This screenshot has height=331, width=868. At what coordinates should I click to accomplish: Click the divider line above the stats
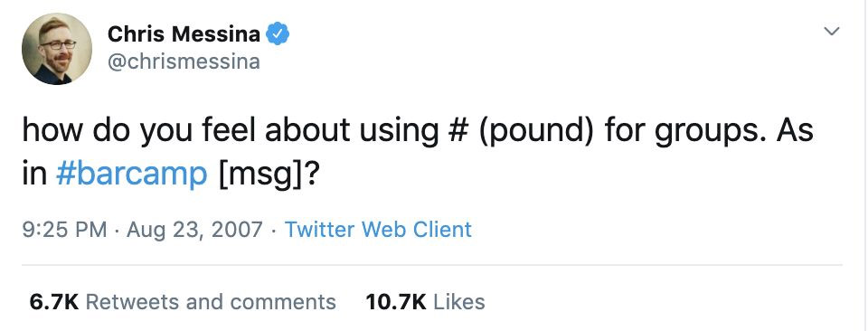click(x=432, y=265)
